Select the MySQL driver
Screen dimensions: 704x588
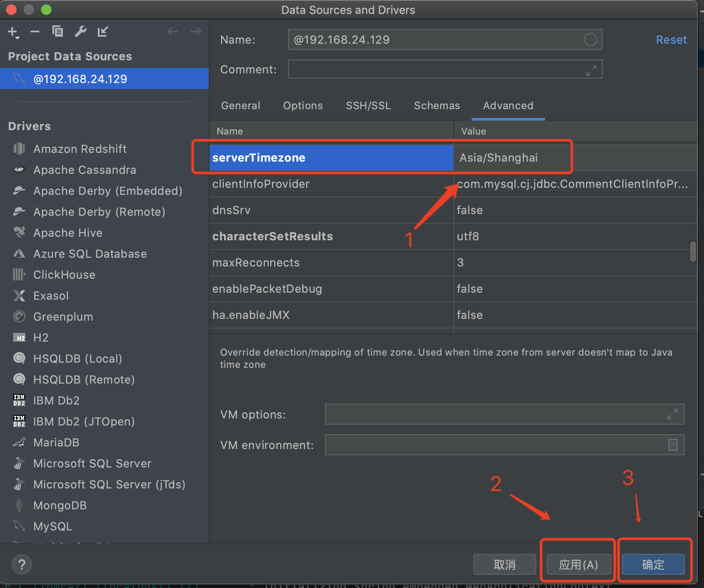[x=104, y=526]
